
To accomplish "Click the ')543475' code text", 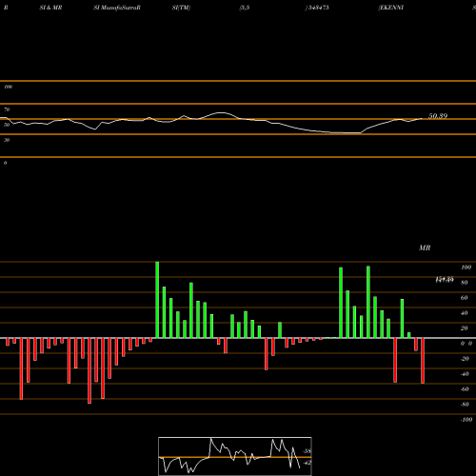I will [x=317, y=8].
